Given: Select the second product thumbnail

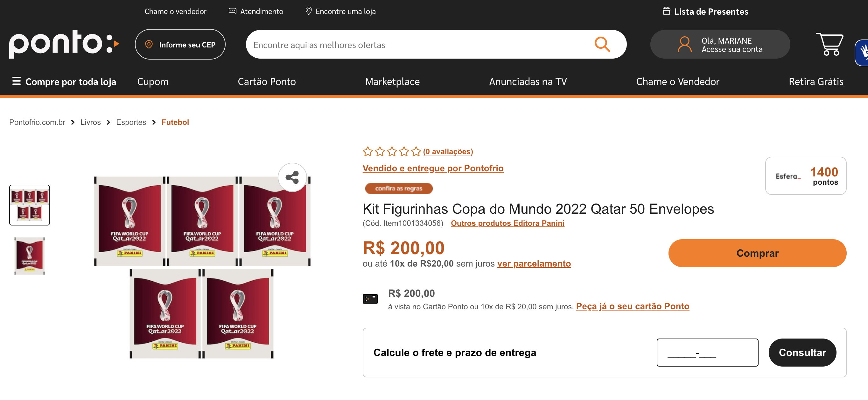Looking at the screenshot, I should click(30, 256).
